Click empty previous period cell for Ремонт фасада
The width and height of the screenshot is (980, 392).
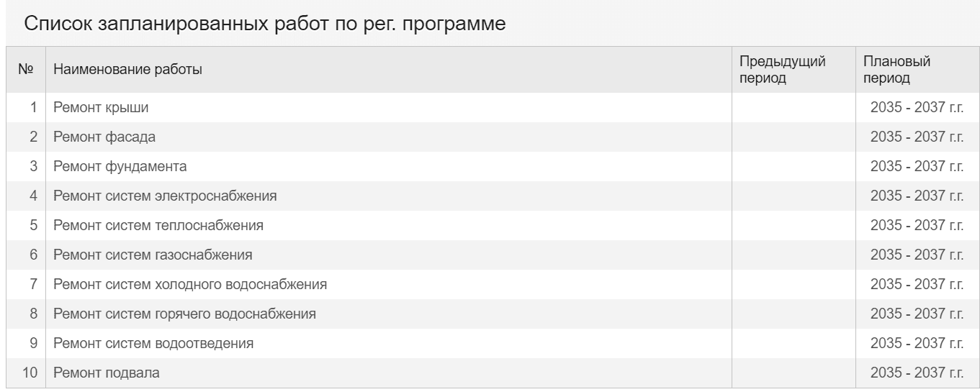pos(793,137)
